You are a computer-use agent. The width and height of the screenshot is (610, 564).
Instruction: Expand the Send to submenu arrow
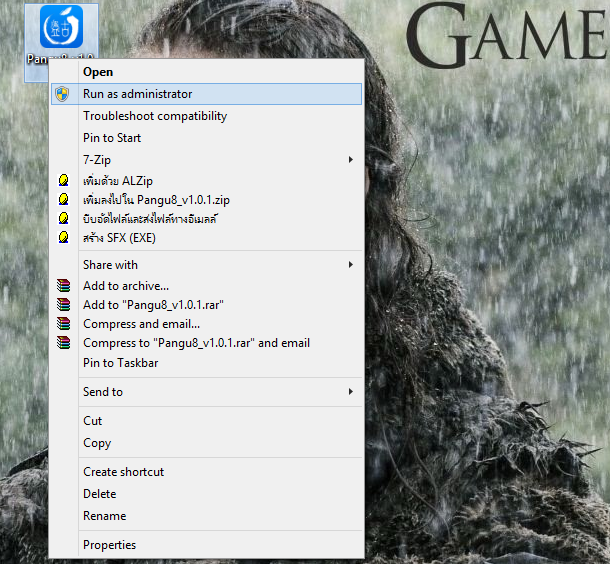351,391
